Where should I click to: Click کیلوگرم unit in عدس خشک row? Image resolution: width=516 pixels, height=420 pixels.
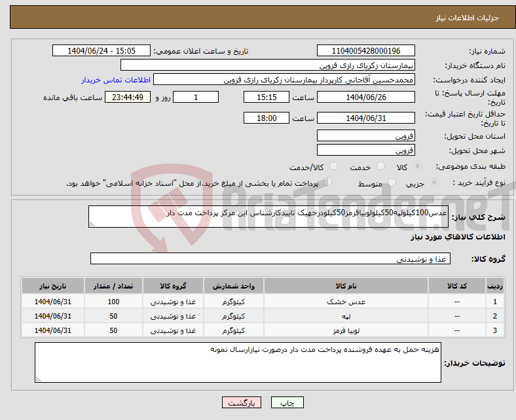pos(233,302)
